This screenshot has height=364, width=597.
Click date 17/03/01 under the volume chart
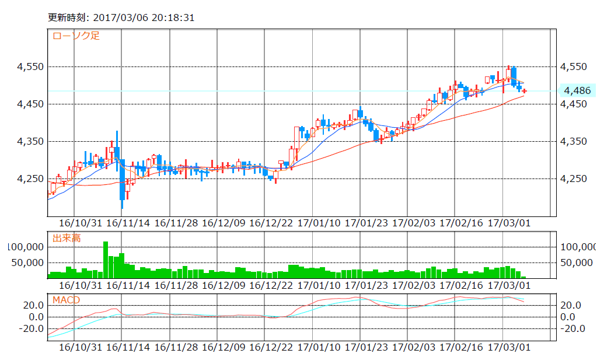pyautogui.click(x=509, y=285)
